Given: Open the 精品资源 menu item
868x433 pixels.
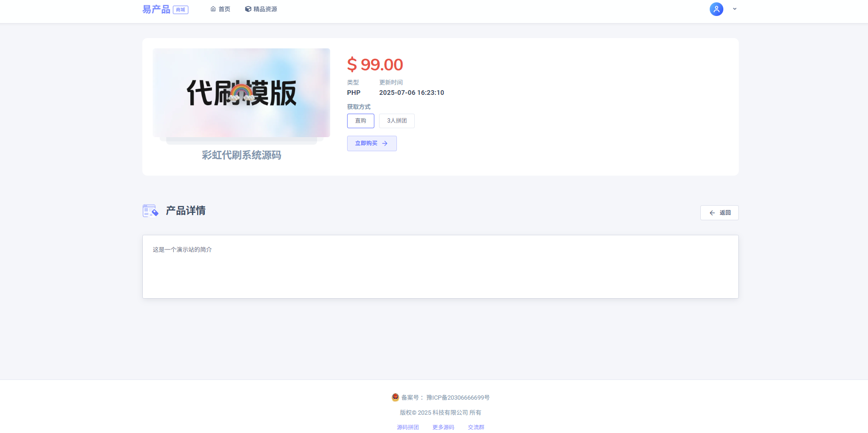Looking at the screenshot, I should click(x=261, y=9).
